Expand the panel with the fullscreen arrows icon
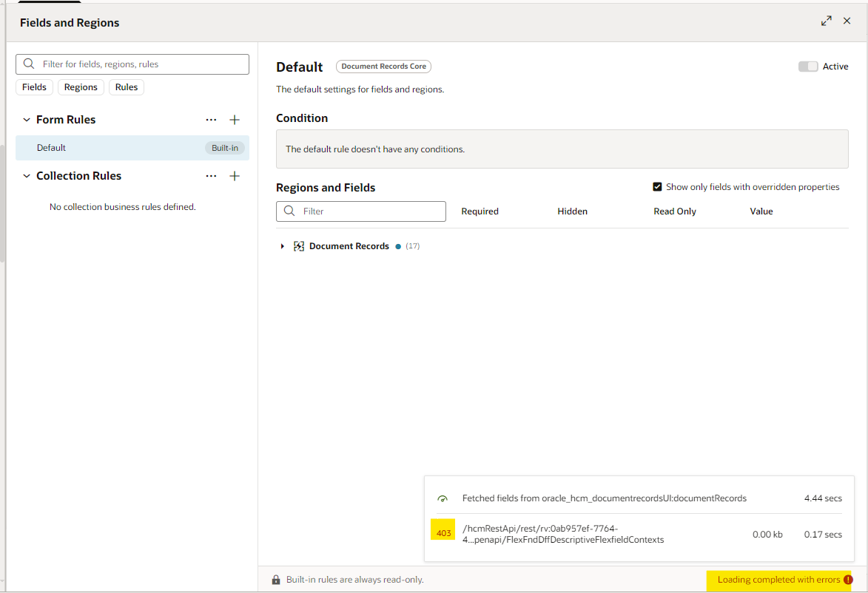The height and width of the screenshot is (593, 868). click(x=827, y=21)
